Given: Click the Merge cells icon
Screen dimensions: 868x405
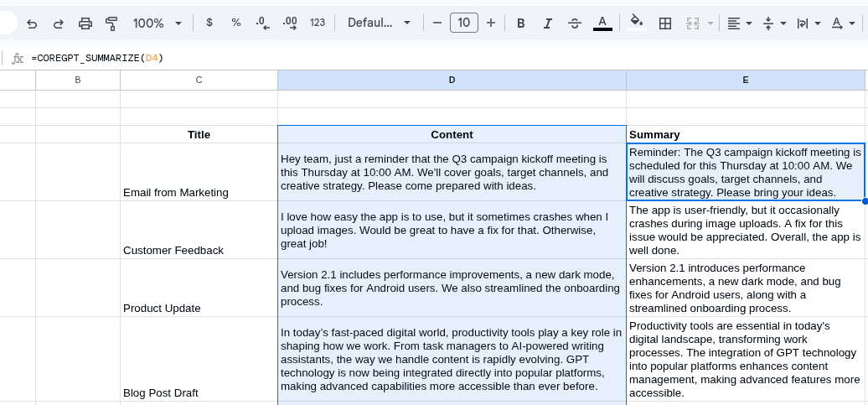Looking at the screenshot, I should click(693, 23).
